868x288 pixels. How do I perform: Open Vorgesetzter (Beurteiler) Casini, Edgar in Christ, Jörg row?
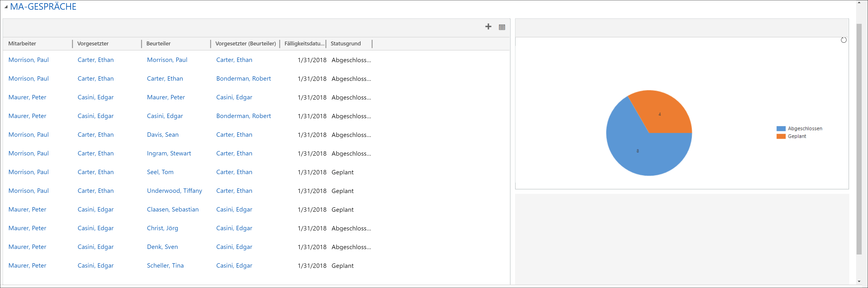click(234, 228)
